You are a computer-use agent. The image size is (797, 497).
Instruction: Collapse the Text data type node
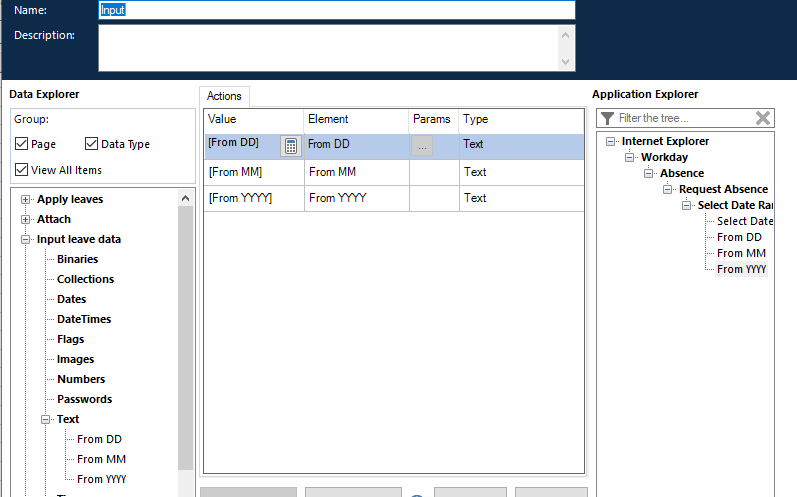(45, 419)
